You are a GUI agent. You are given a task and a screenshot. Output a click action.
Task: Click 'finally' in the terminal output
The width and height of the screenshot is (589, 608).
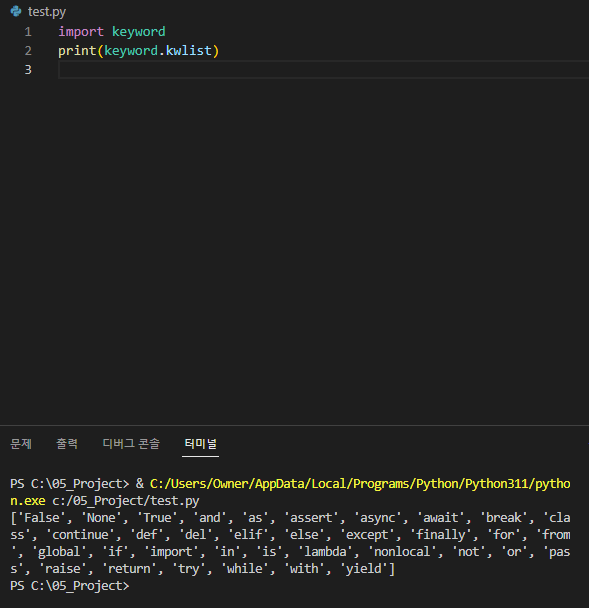tap(440, 535)
